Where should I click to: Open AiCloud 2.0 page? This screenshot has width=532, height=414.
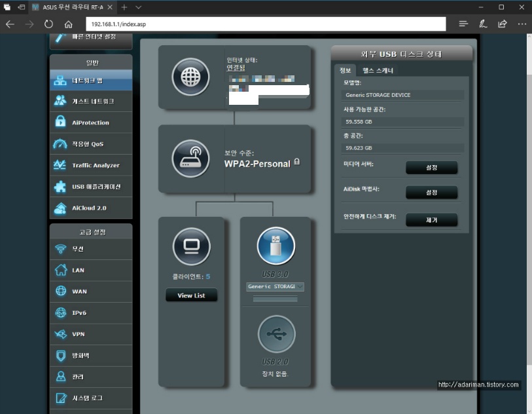(x=91, y=208)
